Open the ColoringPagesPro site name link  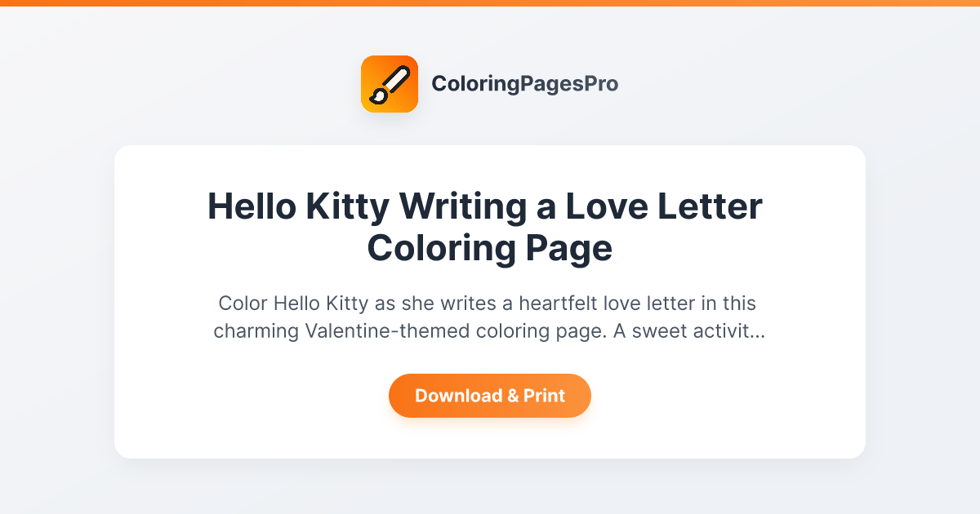[525, 83]
